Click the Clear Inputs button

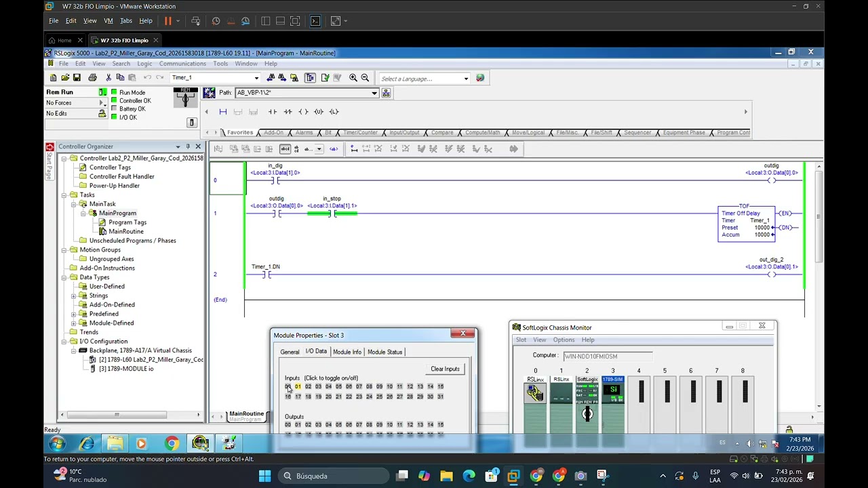pyautogui.click(x=445, y=369)
